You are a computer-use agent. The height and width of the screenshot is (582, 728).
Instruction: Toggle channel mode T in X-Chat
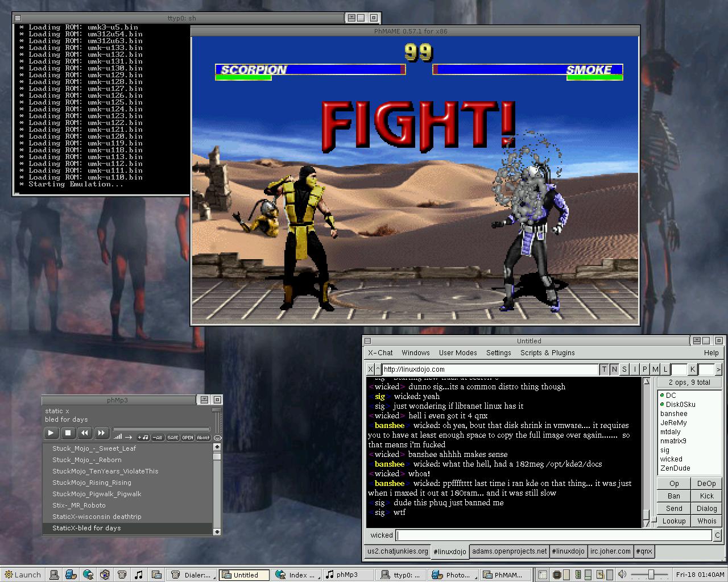(x=604, y=369)
